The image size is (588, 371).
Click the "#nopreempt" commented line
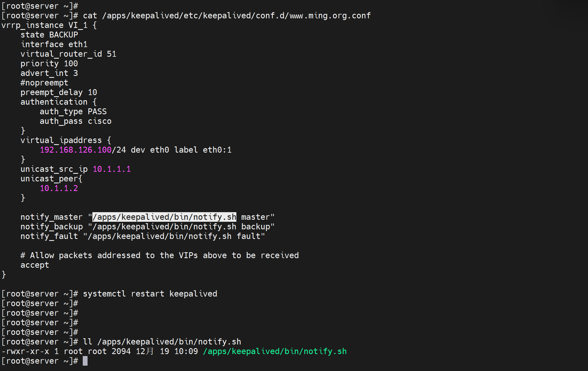click(x=44, y=83)
